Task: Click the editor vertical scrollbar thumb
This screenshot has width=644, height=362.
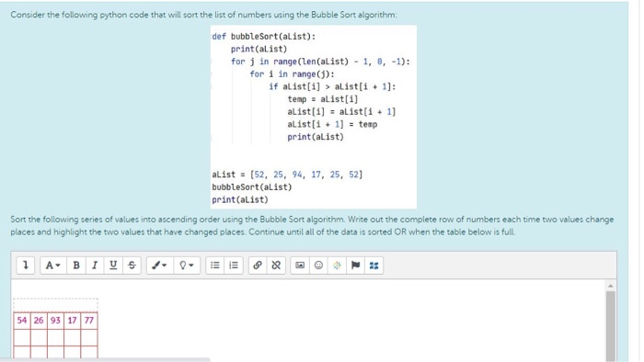Action: click(610, 326)
